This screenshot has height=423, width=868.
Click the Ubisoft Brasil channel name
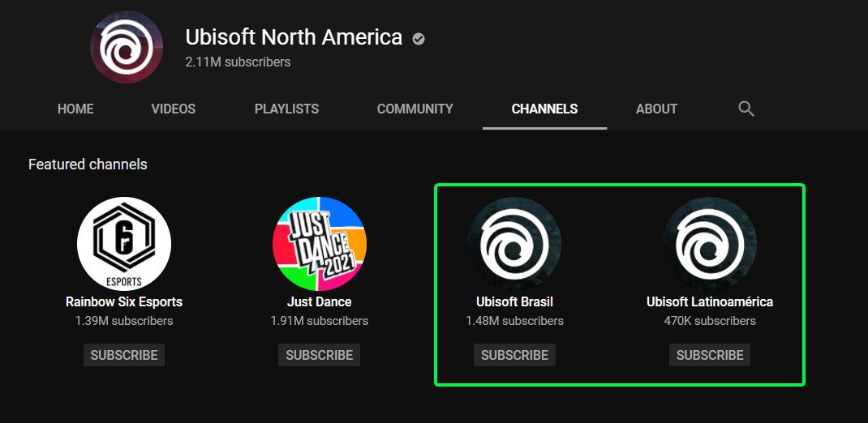pyautogui.click(x=515, y=302)
